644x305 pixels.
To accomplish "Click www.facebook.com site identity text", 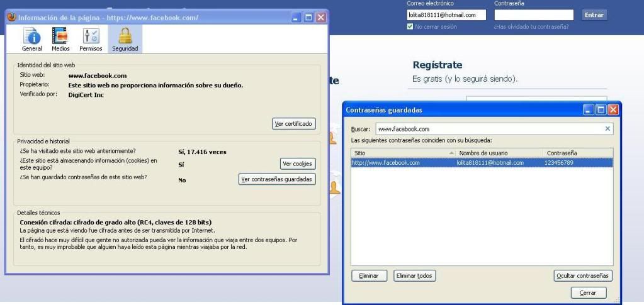I will 98,75.
